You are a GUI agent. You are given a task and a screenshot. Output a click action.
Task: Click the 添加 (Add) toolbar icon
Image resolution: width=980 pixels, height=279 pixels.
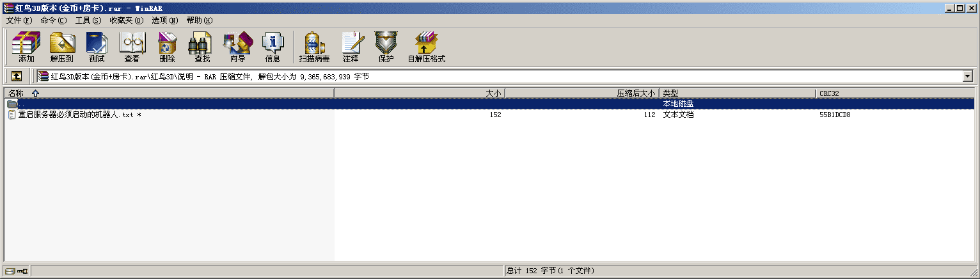pyautogui.click(x=26, y=47)
